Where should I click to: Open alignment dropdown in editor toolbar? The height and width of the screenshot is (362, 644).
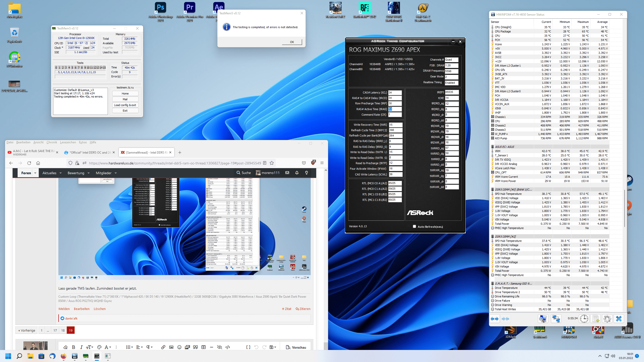click(139, 347)
